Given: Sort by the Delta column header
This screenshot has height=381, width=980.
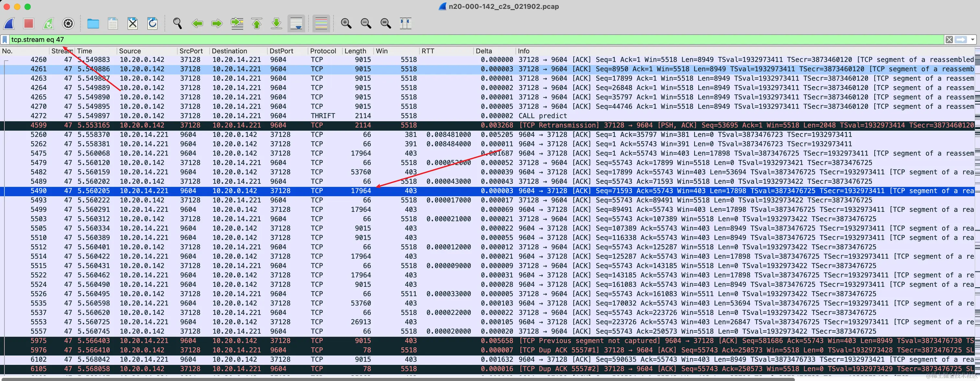Looking at the screenshot, I should click(495, 51).
